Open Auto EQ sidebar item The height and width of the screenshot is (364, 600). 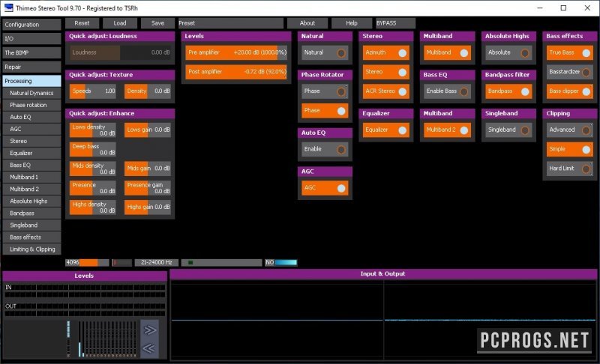click(31, 117)
